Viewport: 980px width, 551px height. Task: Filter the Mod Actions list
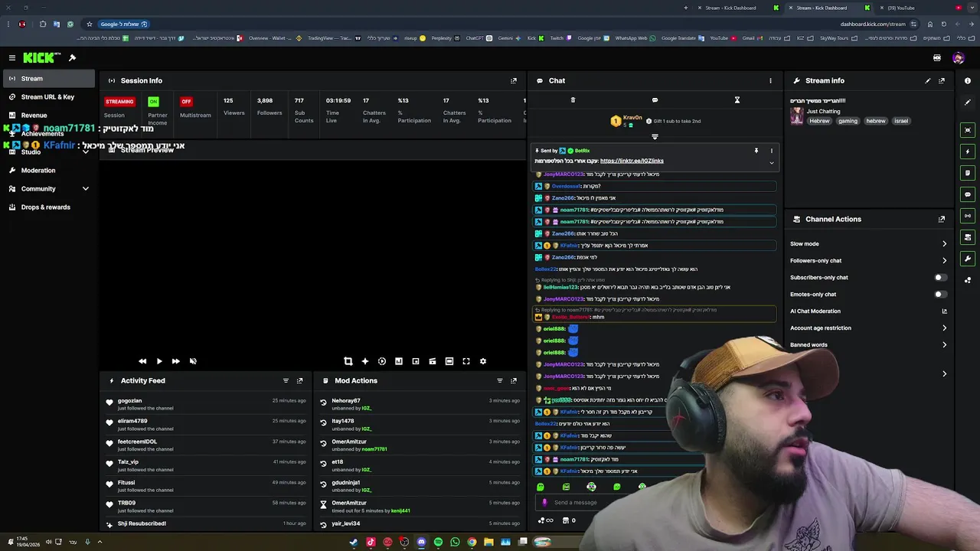coord(500,380)
